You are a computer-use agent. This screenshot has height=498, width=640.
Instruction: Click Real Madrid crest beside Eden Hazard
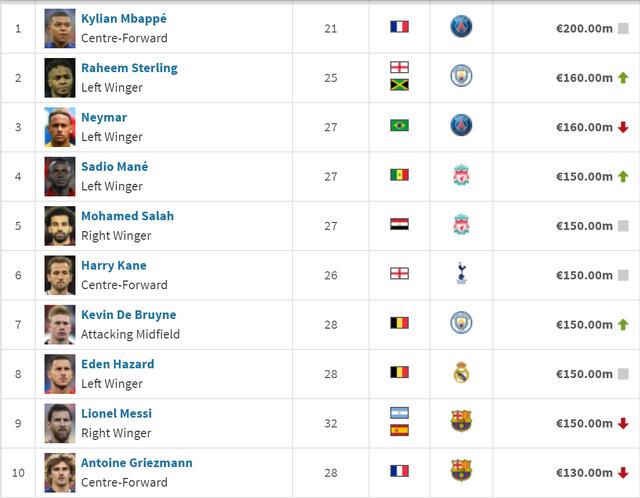(x=461, y=372)
